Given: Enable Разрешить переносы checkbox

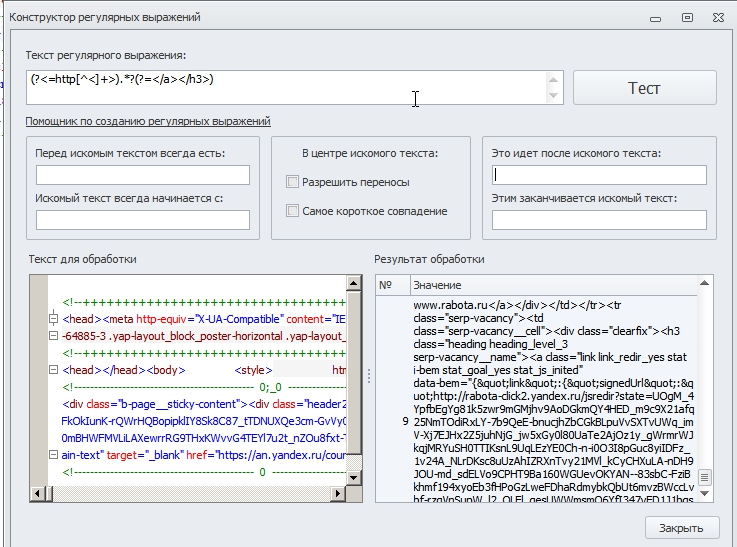Looking at the screenshot, I should point(292,182).
